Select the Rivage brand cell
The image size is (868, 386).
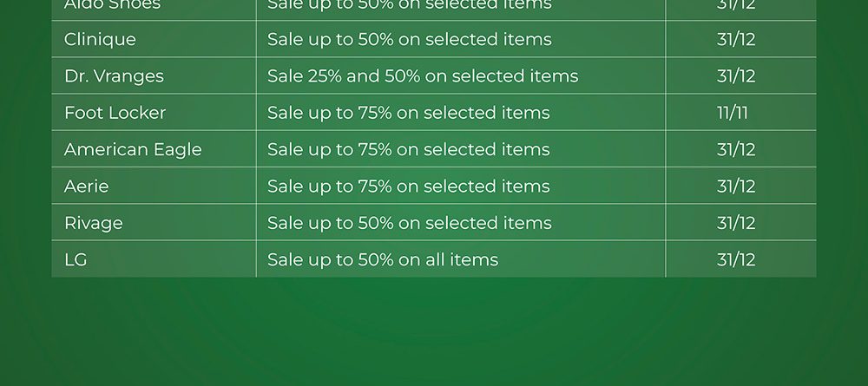94,223
